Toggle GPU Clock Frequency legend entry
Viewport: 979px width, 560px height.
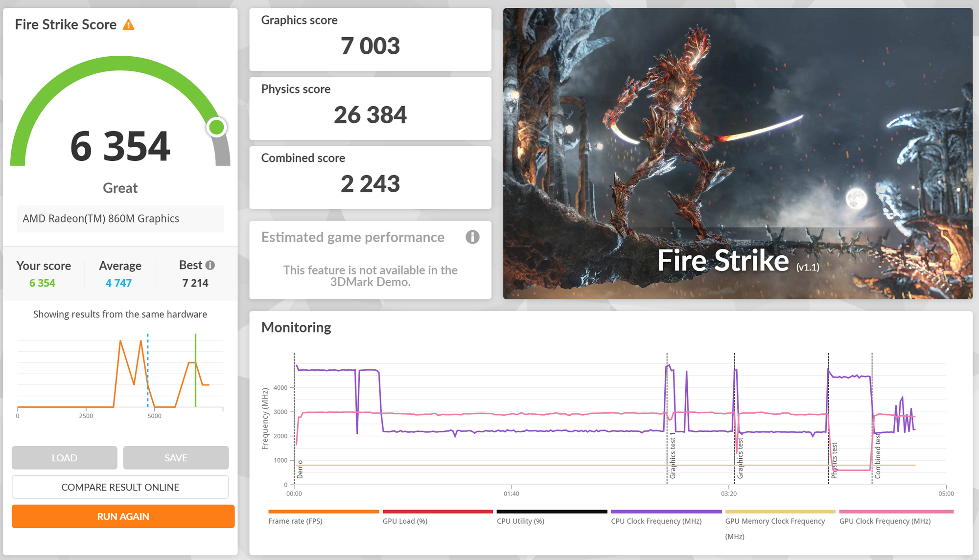click(885, 521)
